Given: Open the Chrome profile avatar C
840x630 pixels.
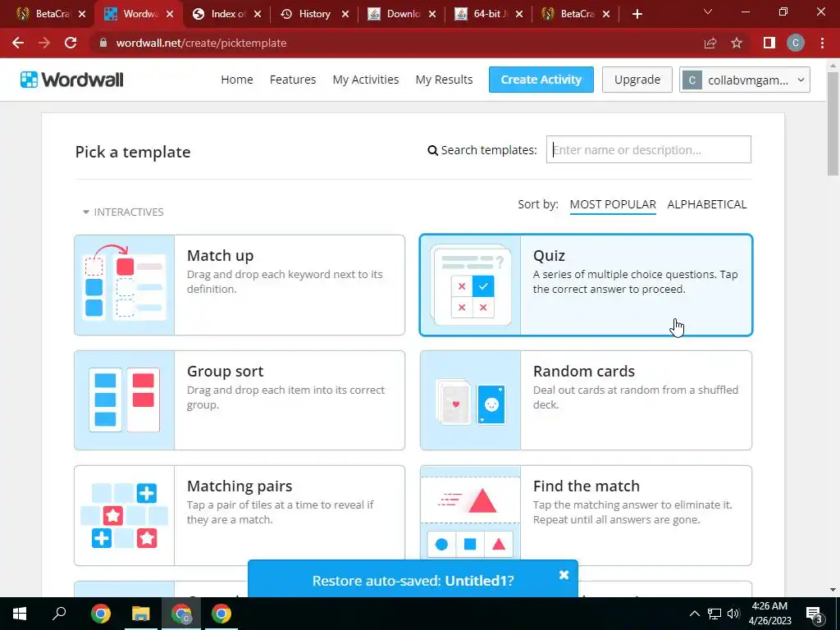Looking at the screenshot, I should pyautogui.click(x=796, y=43).
